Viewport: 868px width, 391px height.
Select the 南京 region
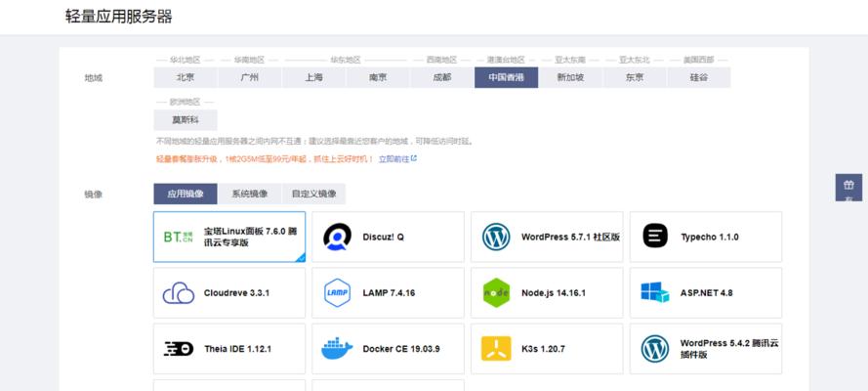(378, 77)
